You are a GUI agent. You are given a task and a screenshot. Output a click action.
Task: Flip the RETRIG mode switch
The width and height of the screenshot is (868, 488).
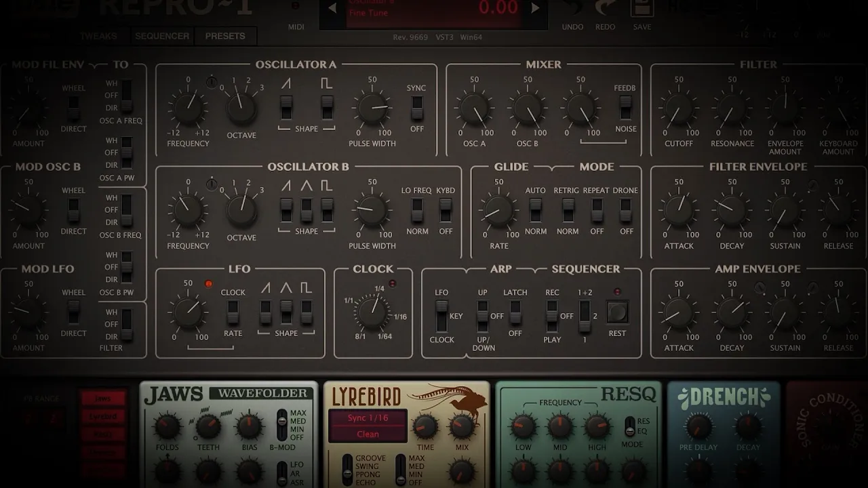pos(568,210)
